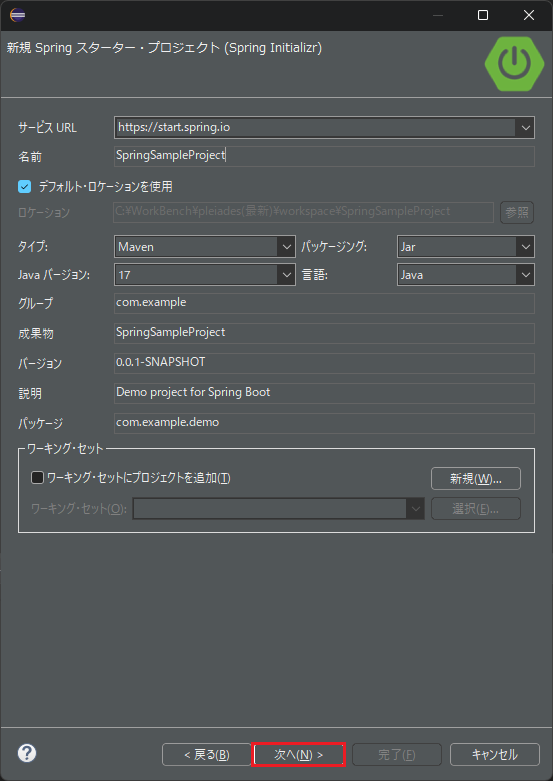Enable ワーキング・セットにプロジェクトを追加 checkbox
This screenshot has width=553, height=781.
click(x=37, y=478)
